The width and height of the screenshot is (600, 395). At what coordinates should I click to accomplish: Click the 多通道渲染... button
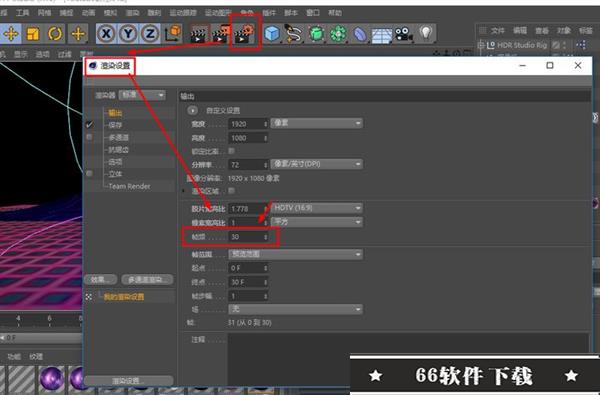(147, 279)
